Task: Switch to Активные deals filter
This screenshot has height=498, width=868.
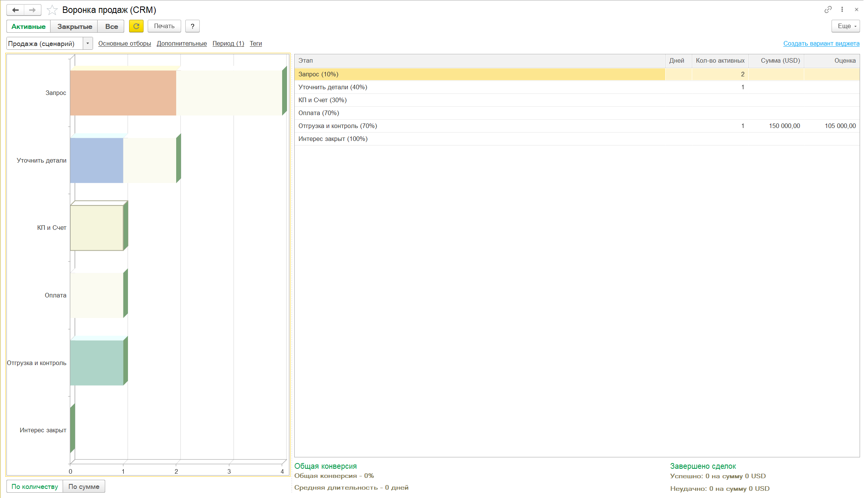Action: coord(28,26)
